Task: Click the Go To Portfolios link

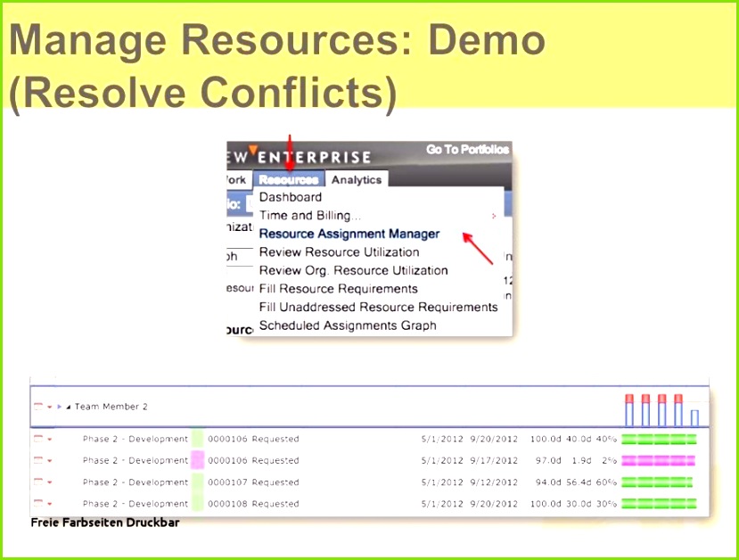Action: point(467,150)
